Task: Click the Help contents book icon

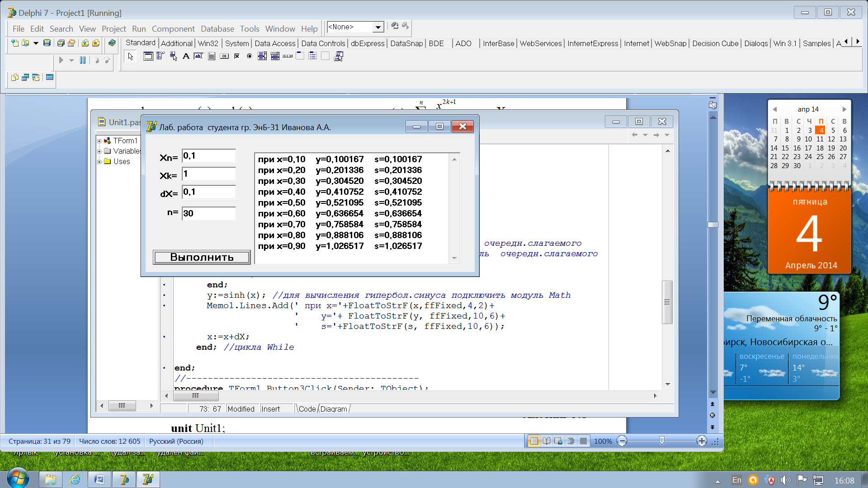Action: 112,43
